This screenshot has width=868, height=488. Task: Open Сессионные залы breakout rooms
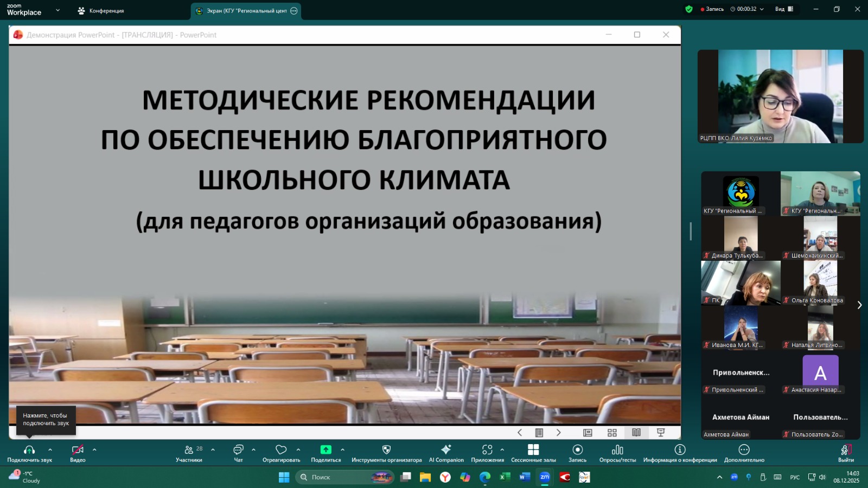533,453
